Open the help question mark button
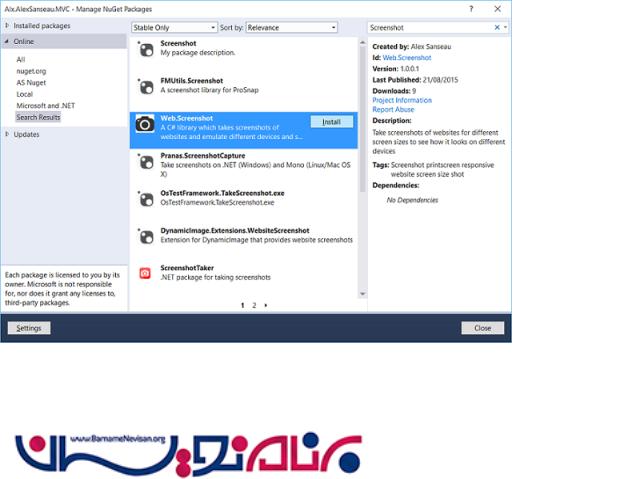 click(471, 9)
